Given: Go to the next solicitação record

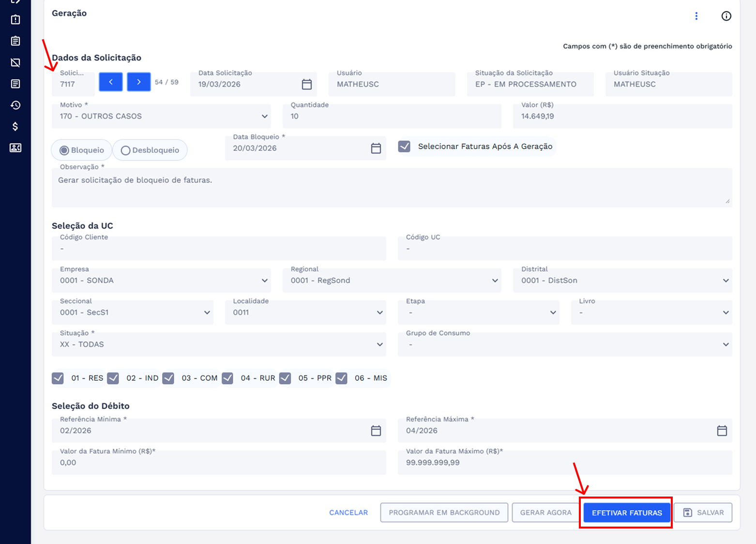Looking at the screenshot, I should point(138,82).
